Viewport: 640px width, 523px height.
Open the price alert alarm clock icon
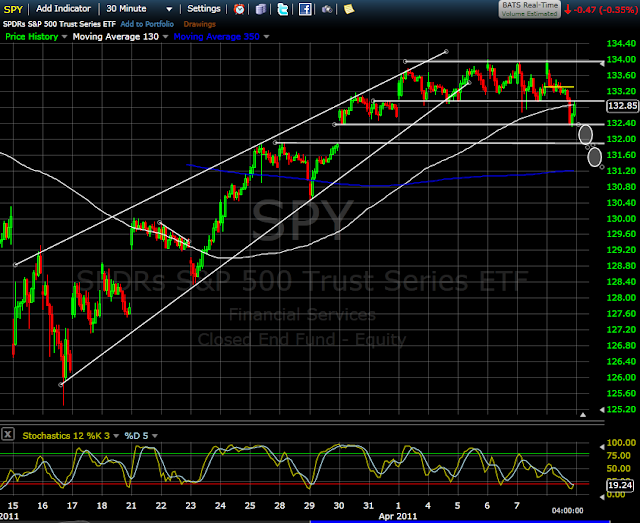point(239,9)
